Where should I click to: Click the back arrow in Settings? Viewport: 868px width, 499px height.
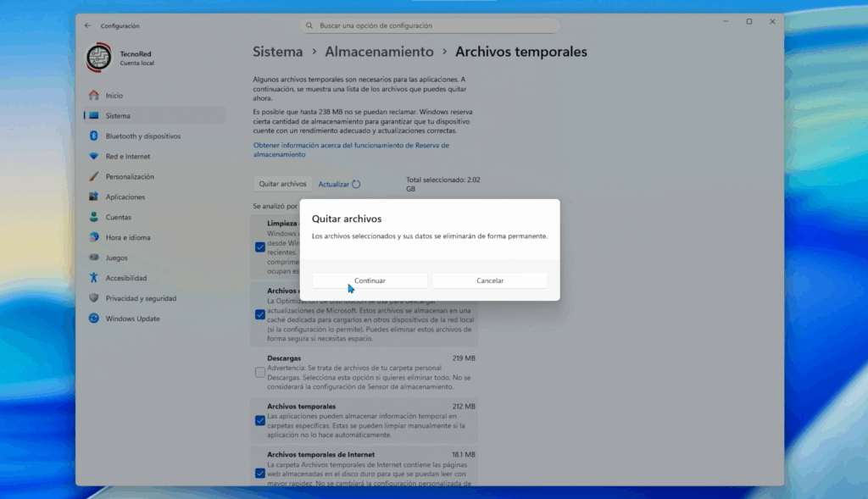click(86, 25)
